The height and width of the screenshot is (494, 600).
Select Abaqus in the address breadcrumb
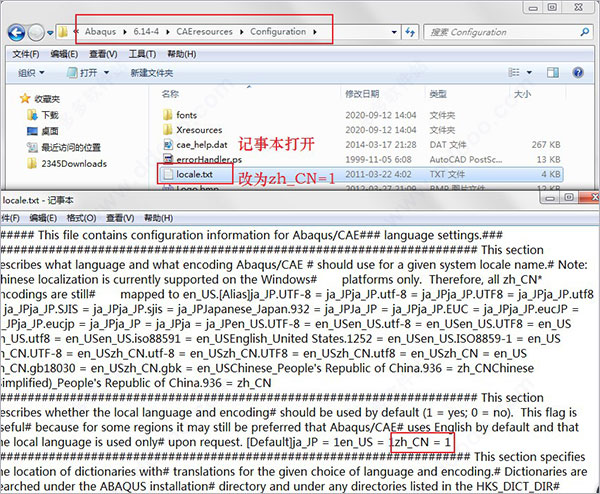pyautogui.click(x=100, y=32)
